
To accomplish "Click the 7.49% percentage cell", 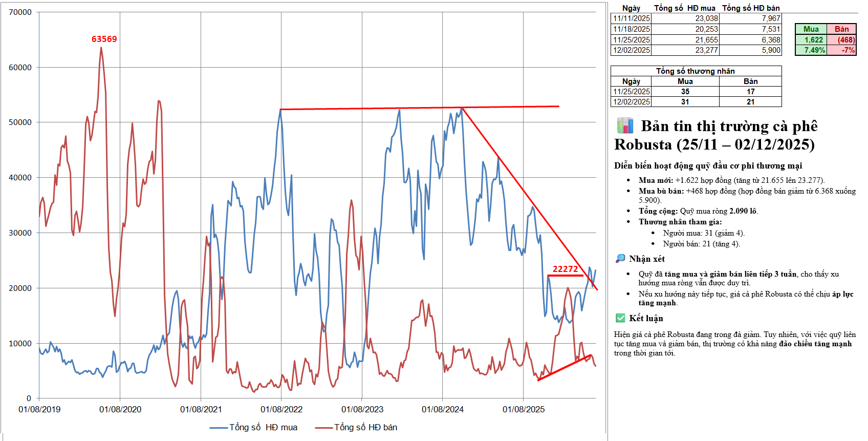I will tap(811, 50).
